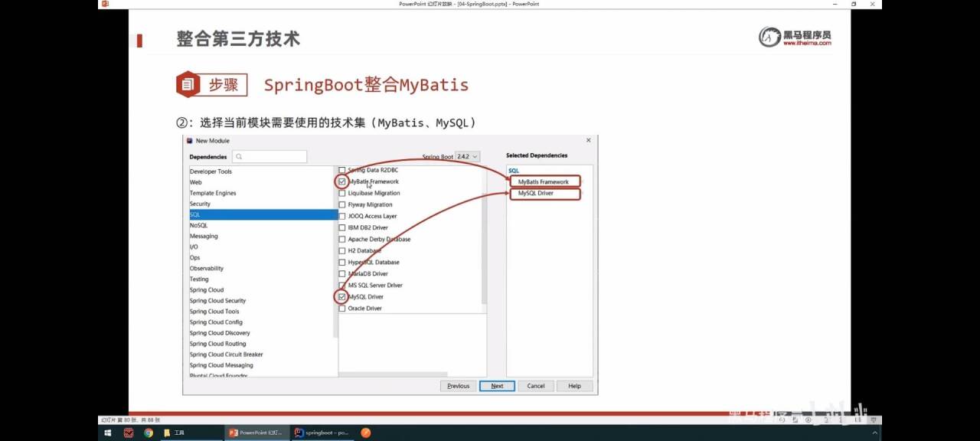Select the Security category
This screenshot has height=441, width=980.
pyautogui.click(x=200, y=204)
